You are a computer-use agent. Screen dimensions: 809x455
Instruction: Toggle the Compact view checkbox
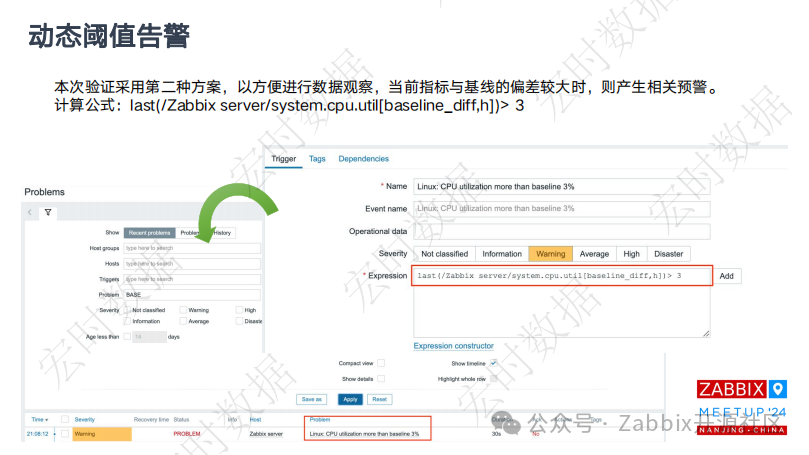381,363
